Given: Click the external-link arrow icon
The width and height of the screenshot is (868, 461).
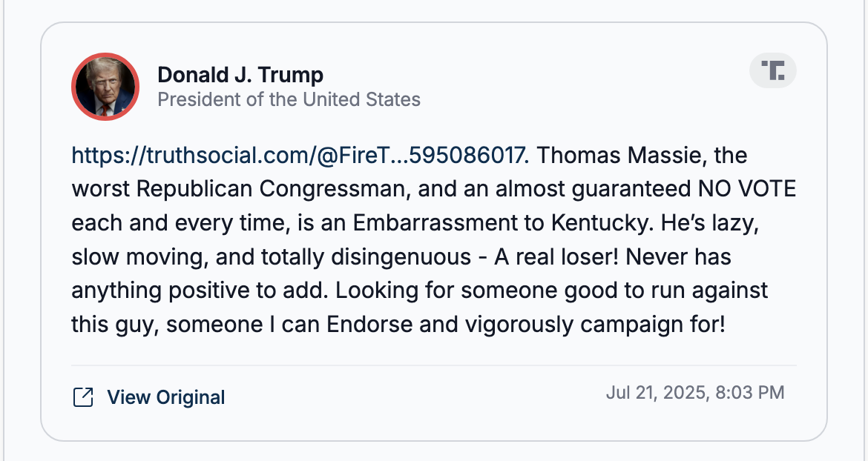Looking at the screenshot, I should point(83,397).
